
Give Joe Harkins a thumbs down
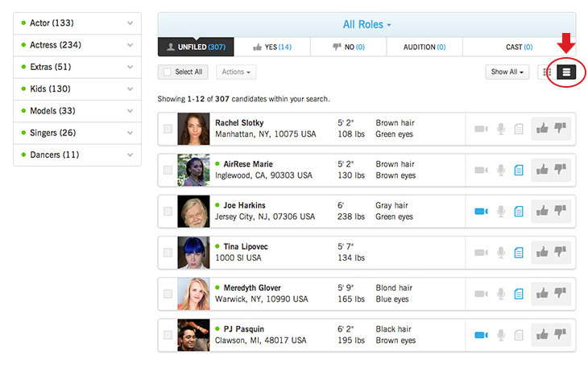pyautogui.click(x=561, y=211)
